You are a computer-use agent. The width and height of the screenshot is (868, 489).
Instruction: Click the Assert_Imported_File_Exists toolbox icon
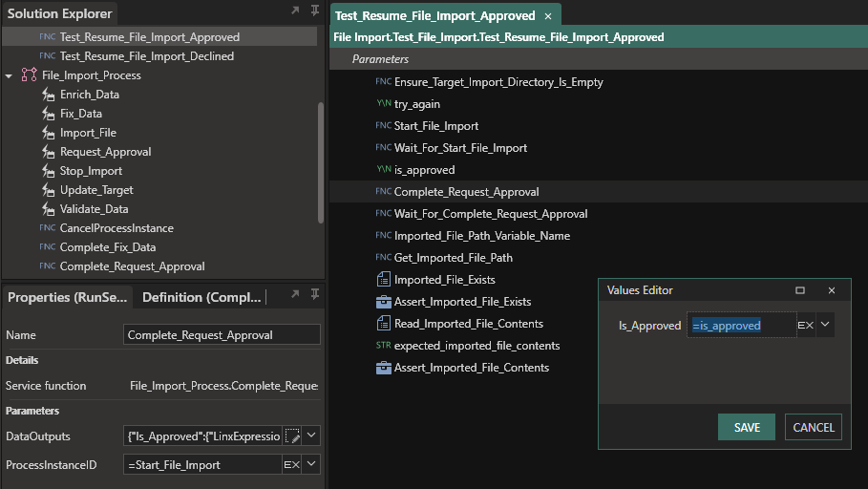point(383,302)
